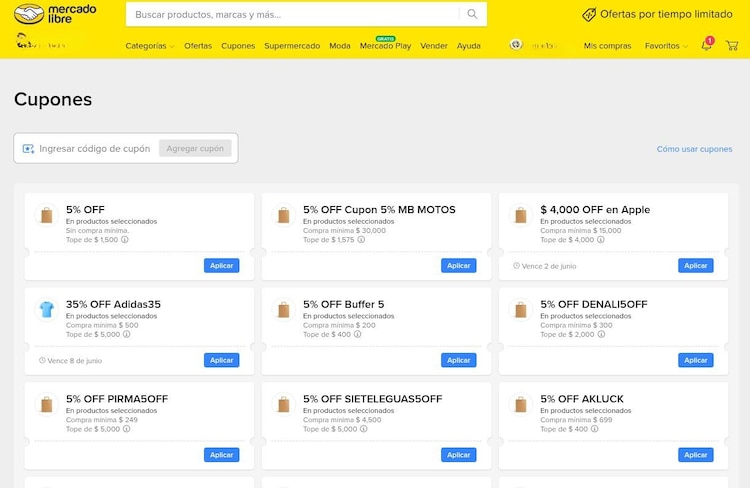Apply the 5% OFF Buffer 5 coupon
This screenshot has height=488, width=750.
[459, 360]
